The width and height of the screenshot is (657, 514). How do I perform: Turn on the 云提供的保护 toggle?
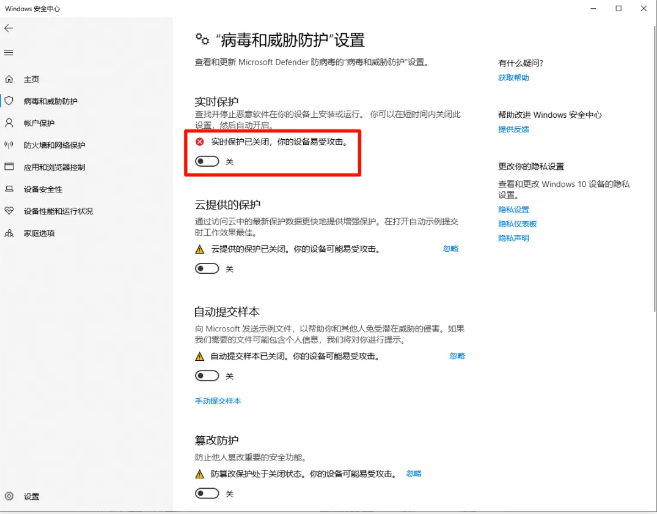(207, 269)
